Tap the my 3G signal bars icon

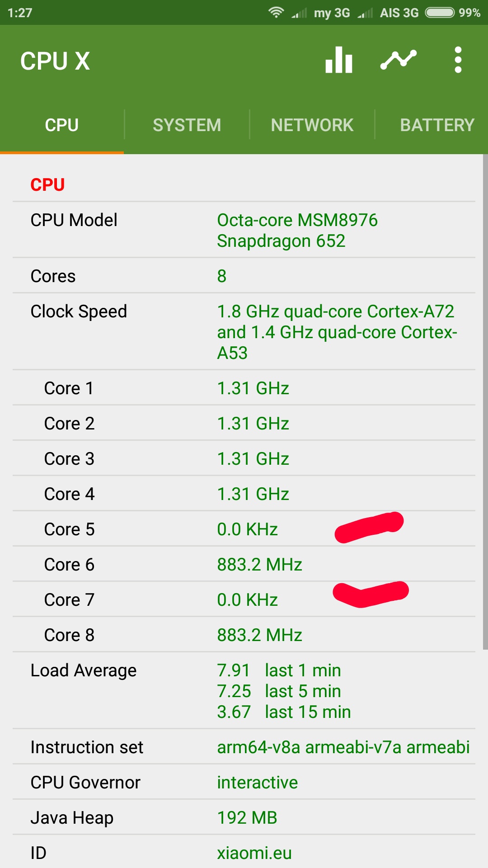coord(299,13)
